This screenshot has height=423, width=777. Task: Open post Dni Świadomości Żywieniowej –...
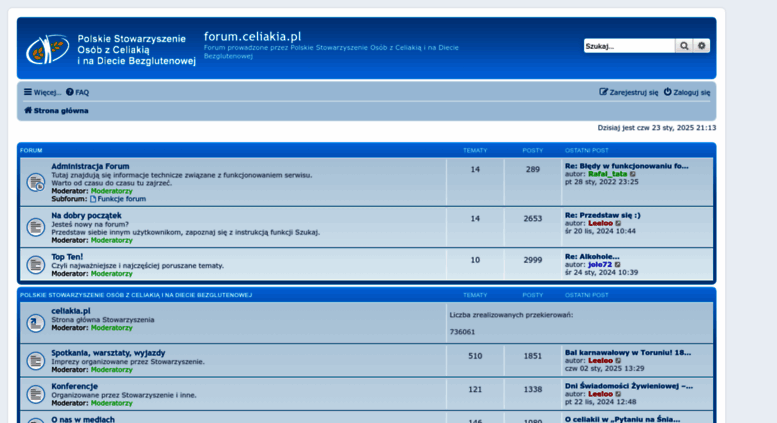click(629, 386)
